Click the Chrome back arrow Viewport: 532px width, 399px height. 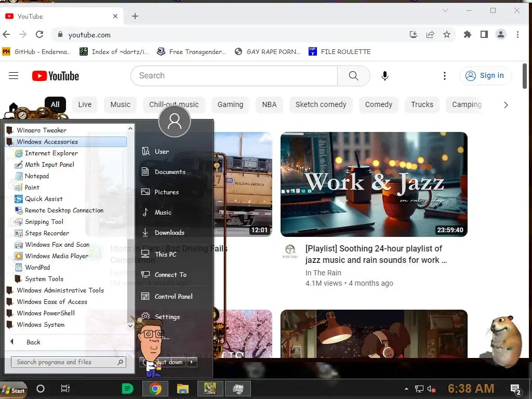coord(6,34)
